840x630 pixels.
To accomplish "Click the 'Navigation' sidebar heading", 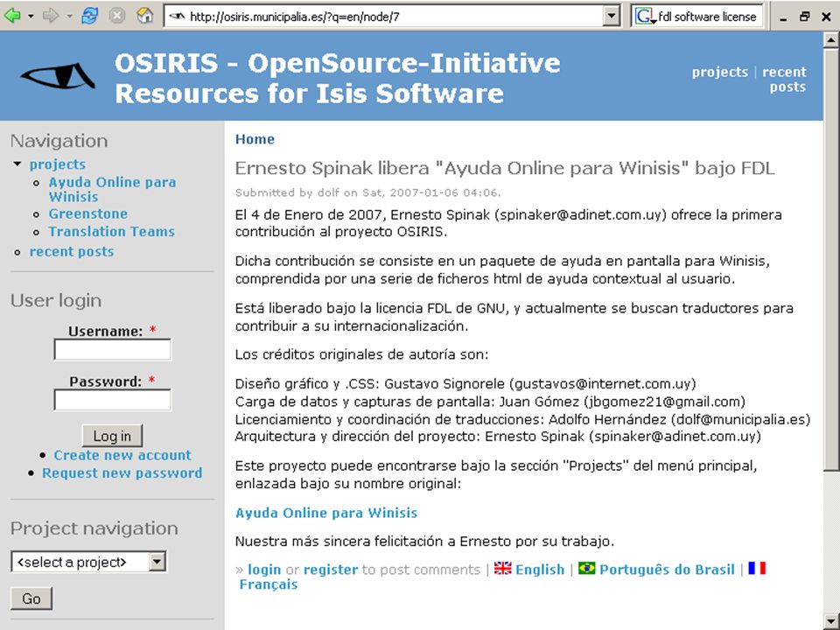I will 59,141.
